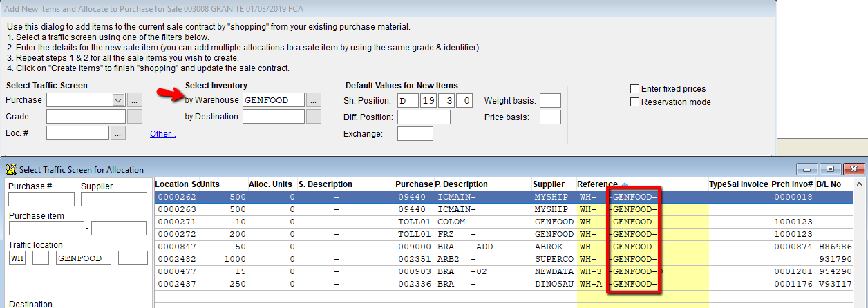The height and width of the screenshot is (308, 868).
Task: Click the by Warehouse GENFOOD field
Action: 274,100
